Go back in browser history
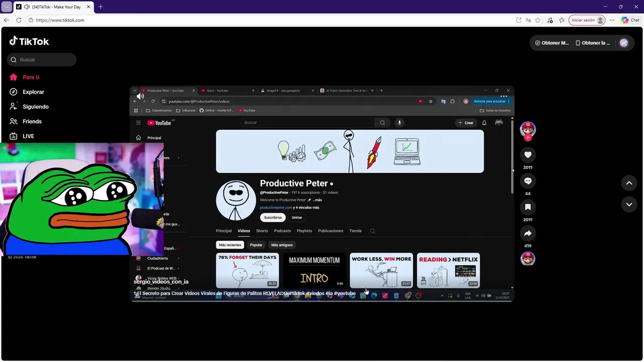644x362 pixels. [7, 20]
